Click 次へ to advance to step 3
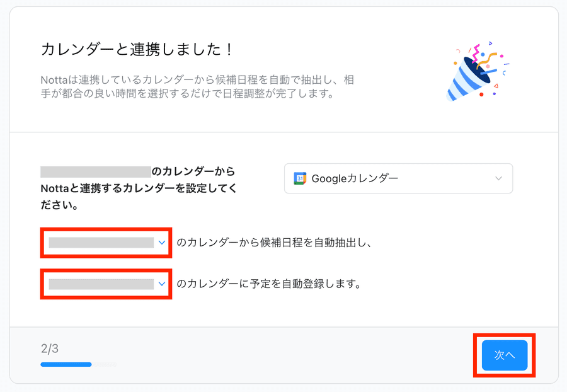The image size is (567, 392). 505,355
